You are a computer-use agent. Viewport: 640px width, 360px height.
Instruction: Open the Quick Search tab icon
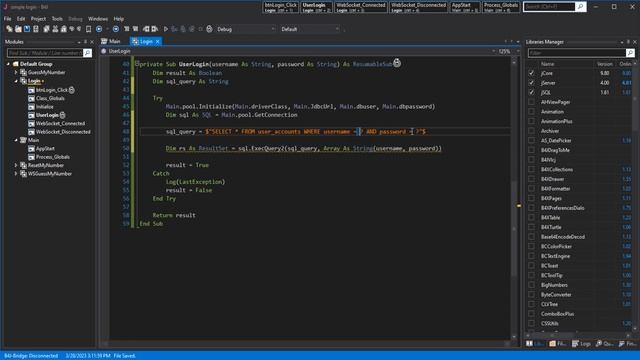pyautogui.click(x=599, y=344)
